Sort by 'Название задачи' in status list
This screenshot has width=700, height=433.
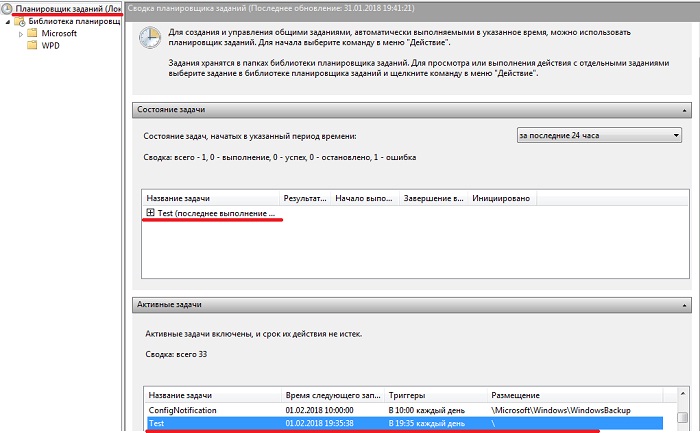click(x=211, y=198)
